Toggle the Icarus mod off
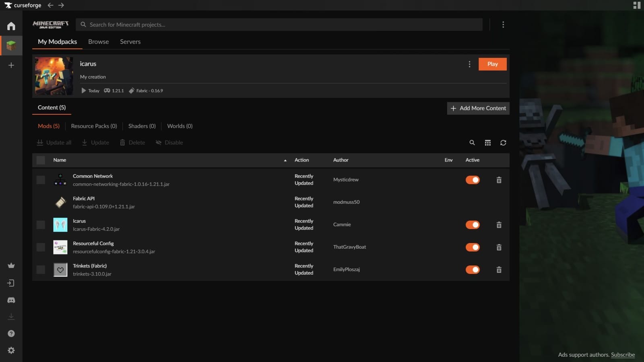The width and height of the screenshot is (644, 362). click(x=473, y=225)
